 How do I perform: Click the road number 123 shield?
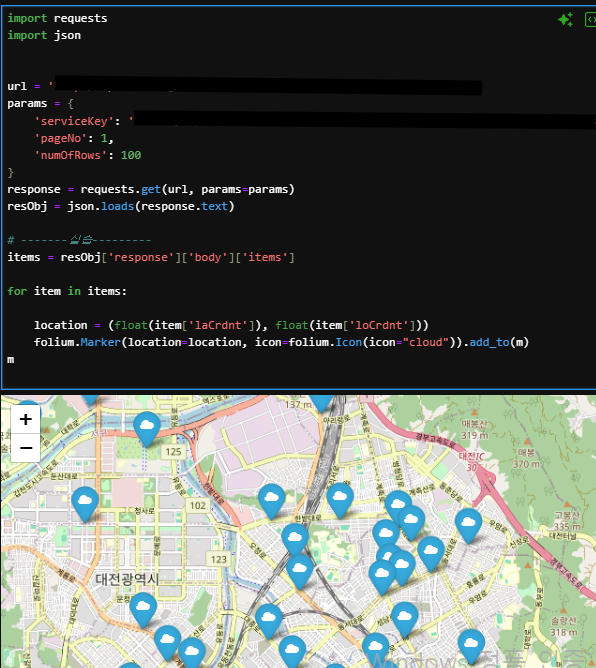coord(219,559)
